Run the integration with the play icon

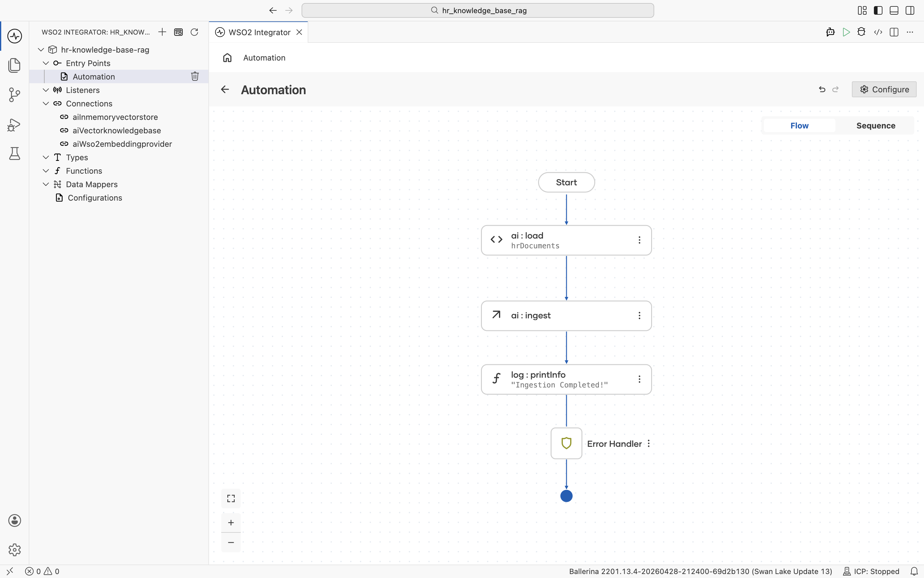click(846, 32)
